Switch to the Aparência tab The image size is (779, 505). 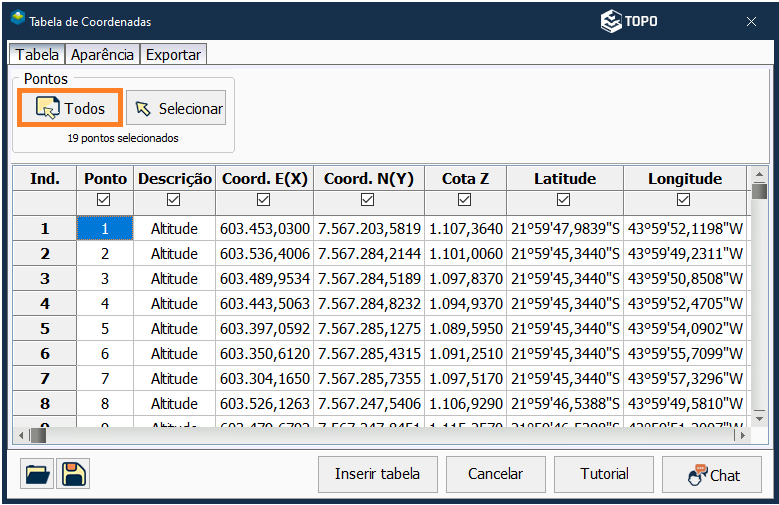(x=102, y=55)
